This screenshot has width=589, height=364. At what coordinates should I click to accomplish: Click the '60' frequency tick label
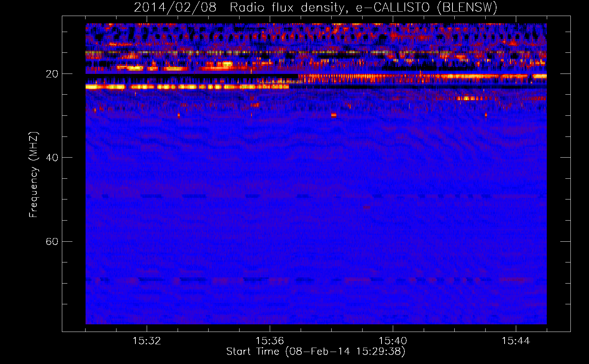coord(52,241)
